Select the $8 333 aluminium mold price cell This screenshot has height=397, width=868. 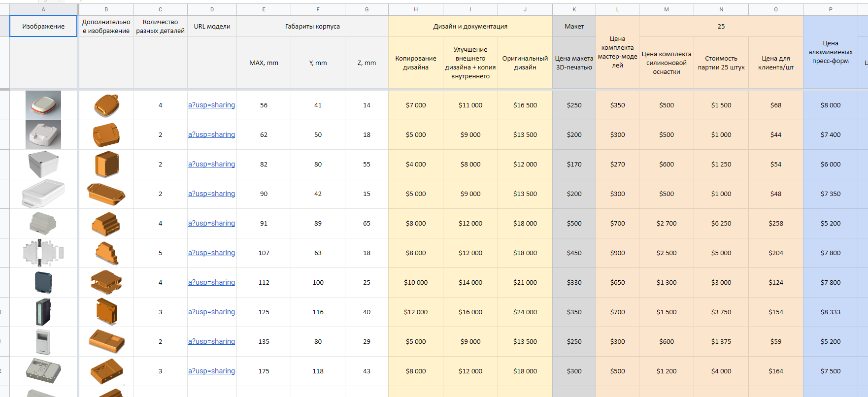pos(830,312)
